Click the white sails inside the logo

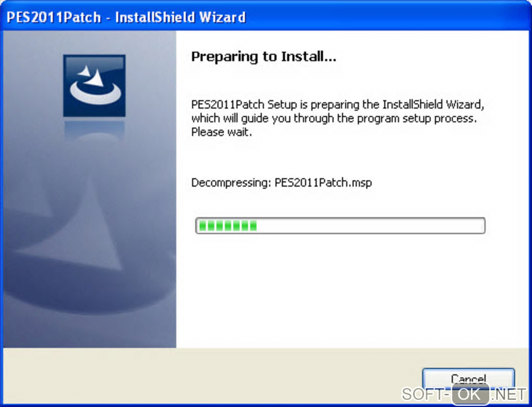92,76
